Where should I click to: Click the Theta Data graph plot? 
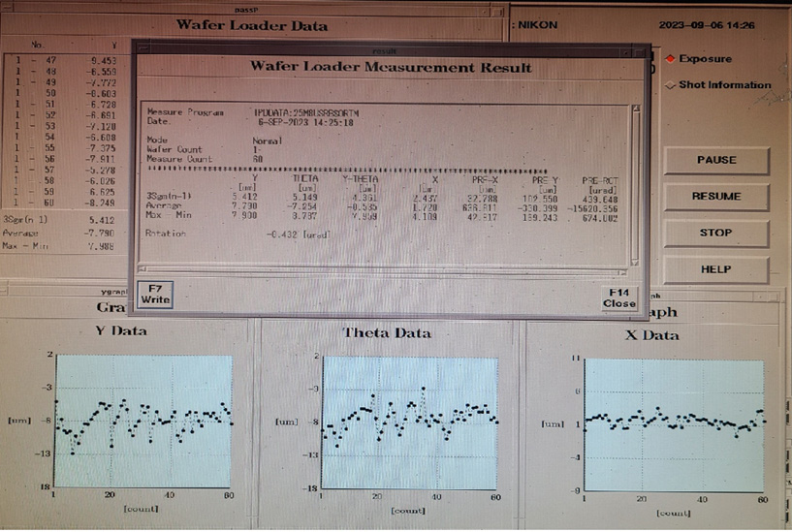point(410,422)
